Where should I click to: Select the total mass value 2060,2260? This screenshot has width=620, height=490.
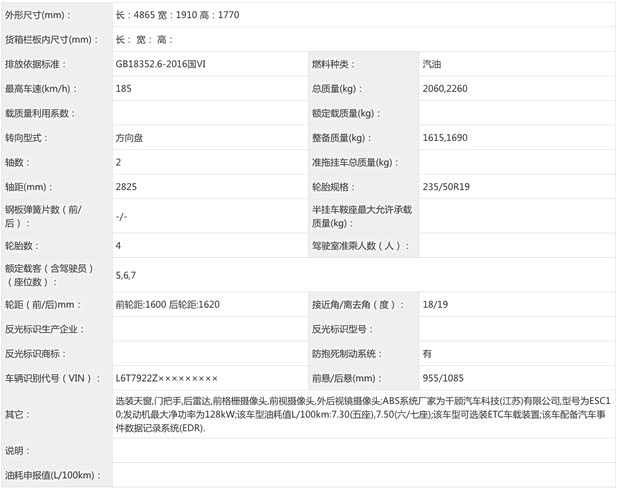point(446,89)
